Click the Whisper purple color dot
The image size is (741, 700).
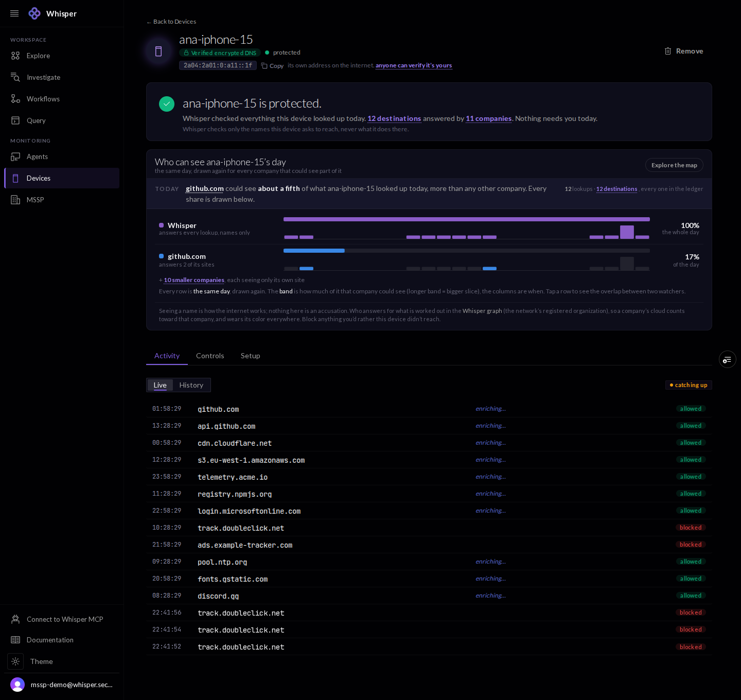pyautogui.click(x=162, y=225)
